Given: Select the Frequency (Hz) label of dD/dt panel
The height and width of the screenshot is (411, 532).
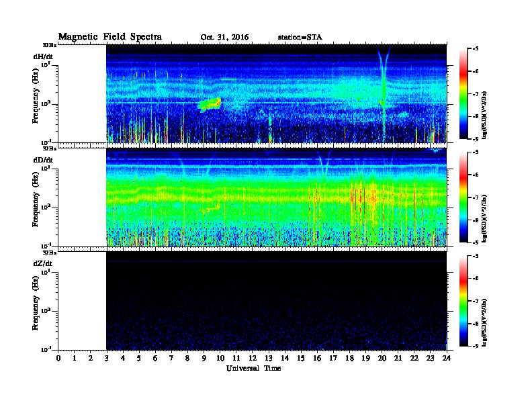Looking at the screenshot, I should pyautogui.click(x=36, y=199).
